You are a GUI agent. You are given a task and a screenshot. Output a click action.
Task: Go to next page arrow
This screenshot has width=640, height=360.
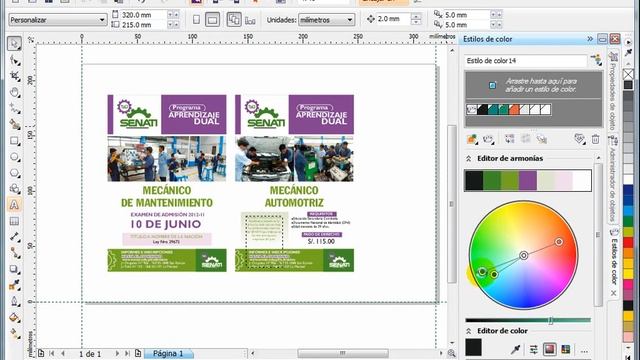tap(117, 353)
